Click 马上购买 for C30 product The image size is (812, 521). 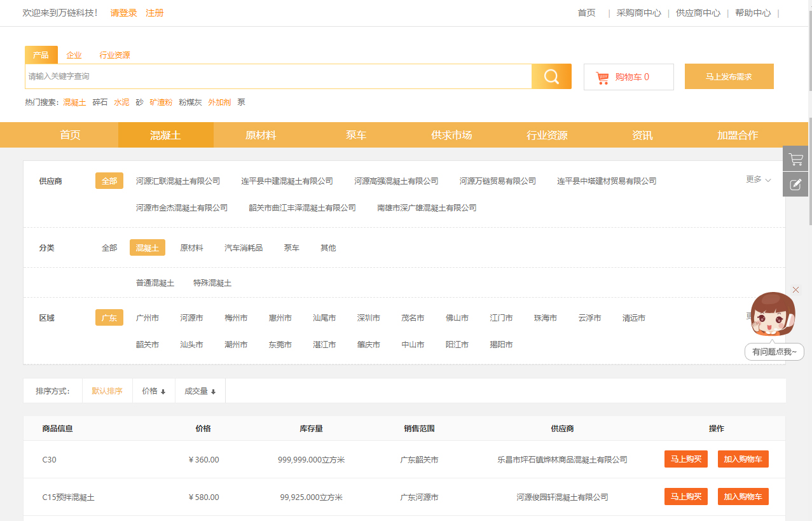(x=685, y=459)
